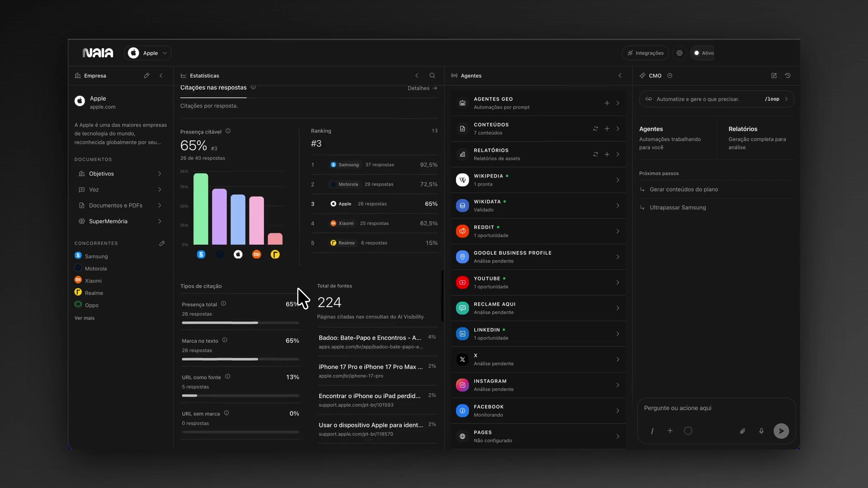
Task: Open the iPhone 17 Pro source link
Action: pyautogui.click(x=377, y=371)
